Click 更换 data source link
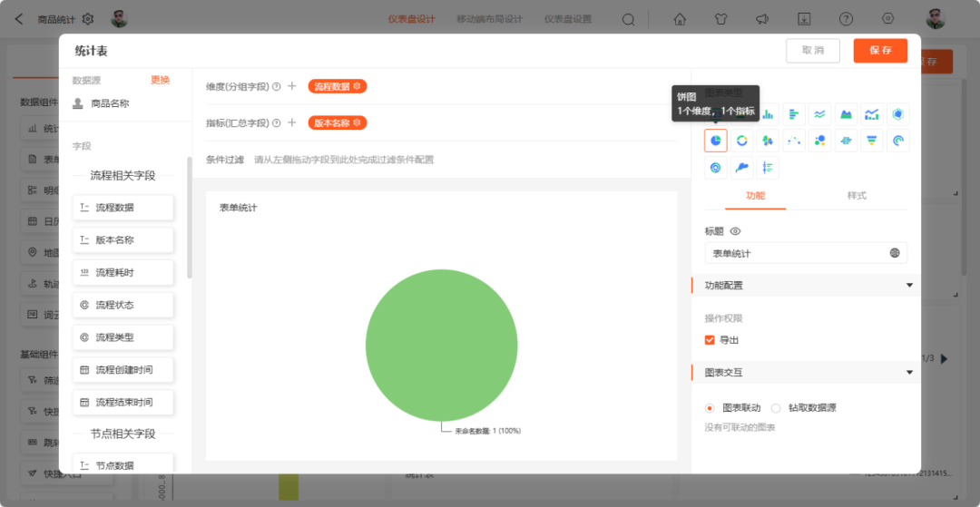Screen dimensions: 980x507 coord(160,80)
